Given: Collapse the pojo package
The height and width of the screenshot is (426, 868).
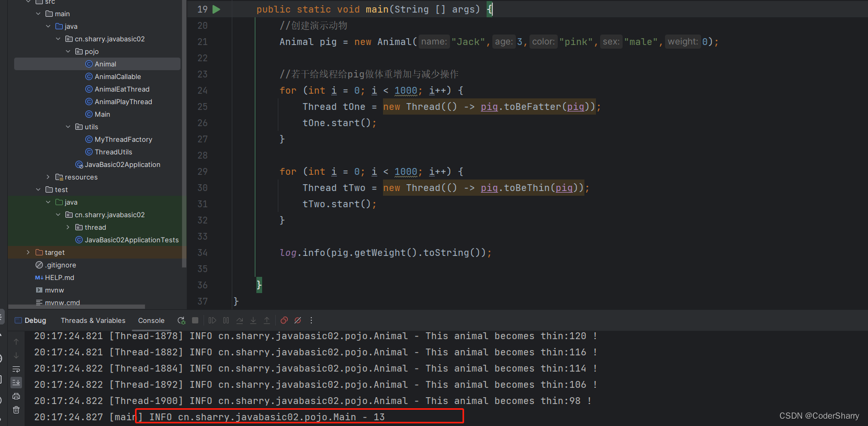Looking at the screenshot, I should pos(68,51).
